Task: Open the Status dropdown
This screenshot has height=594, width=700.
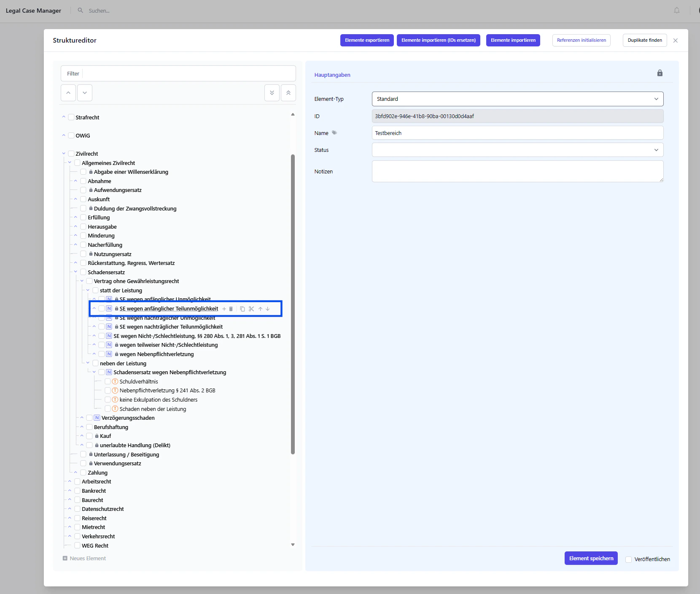Action: pos(517,150)
